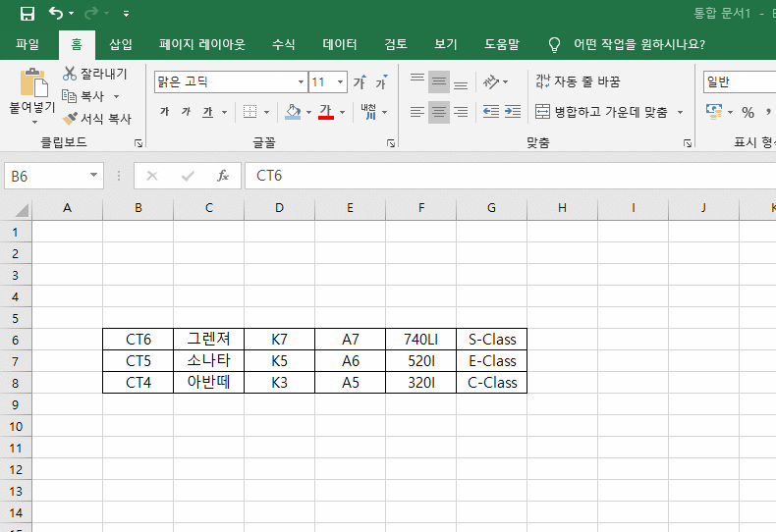
Task: Decrease font size with the smaller 가 icon
Action: [x=381, y=82]
